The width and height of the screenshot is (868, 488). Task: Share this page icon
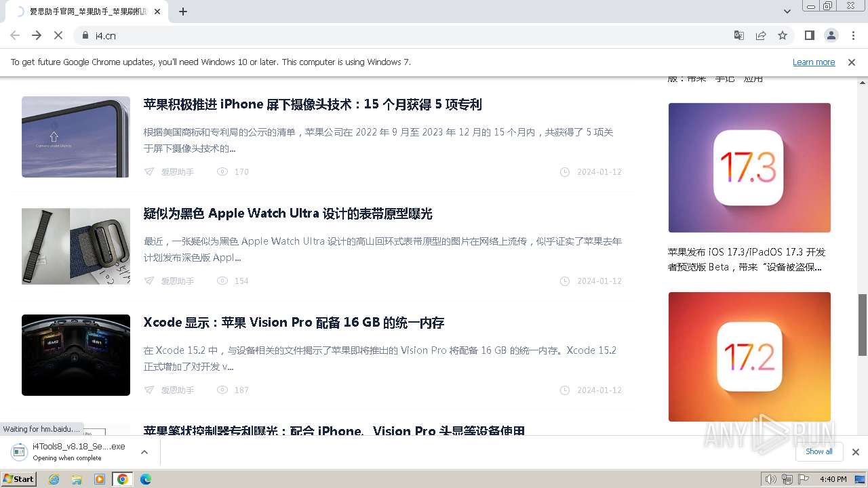click(761, 35)
